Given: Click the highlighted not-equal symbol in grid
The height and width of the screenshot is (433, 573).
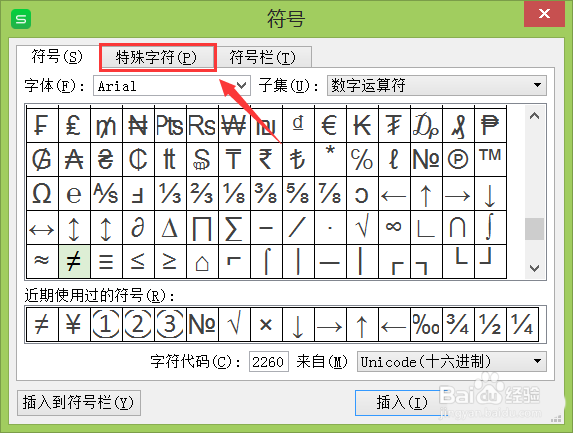Looking at the screenshot, I should [x=74, y=261].
